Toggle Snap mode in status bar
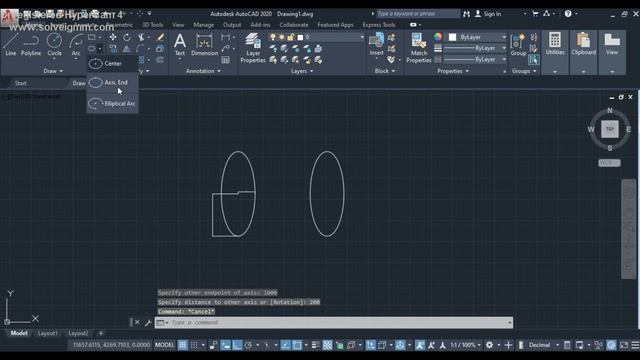This screenshot has width=640, height=360. click(x=194, y=345)
